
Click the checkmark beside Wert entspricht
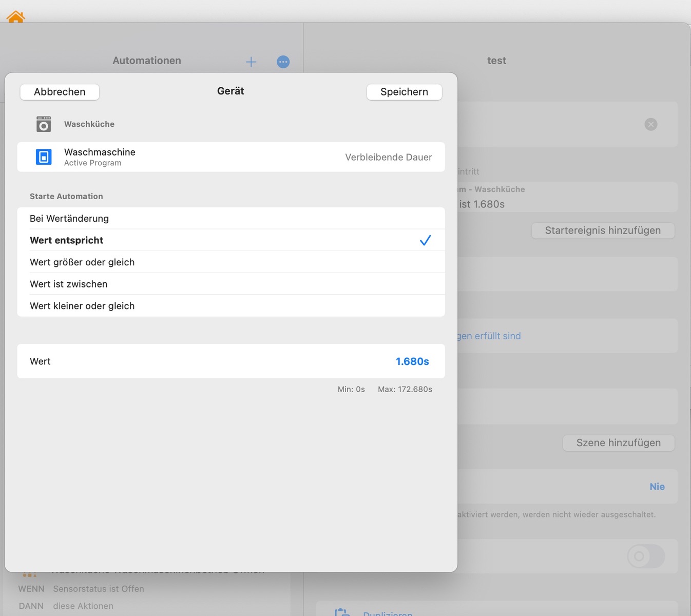pyautogui.click(x=425, y=240)
